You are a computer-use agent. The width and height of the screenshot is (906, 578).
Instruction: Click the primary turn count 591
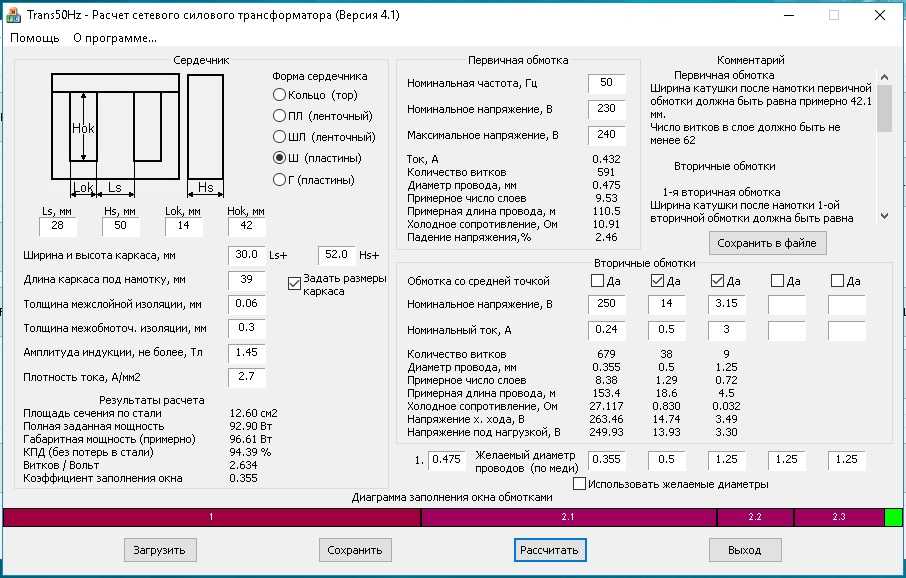click(x=606, y=172)
